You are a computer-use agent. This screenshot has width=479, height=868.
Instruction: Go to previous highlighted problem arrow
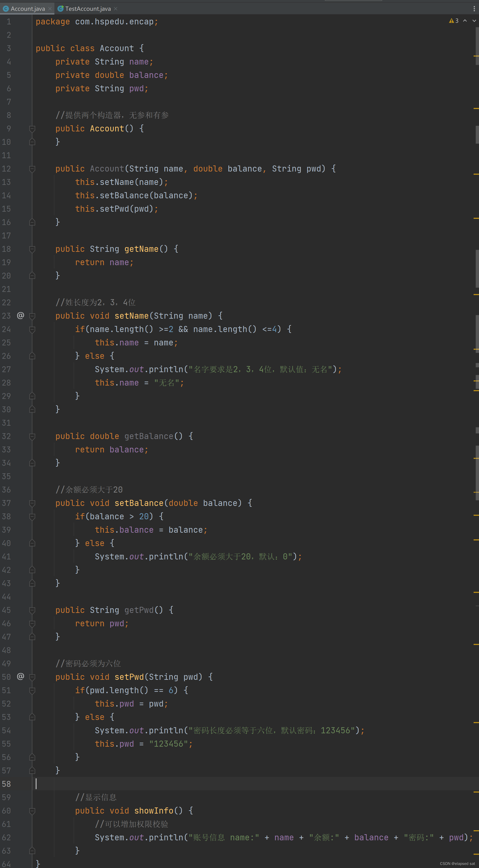[x=465, y=21]
